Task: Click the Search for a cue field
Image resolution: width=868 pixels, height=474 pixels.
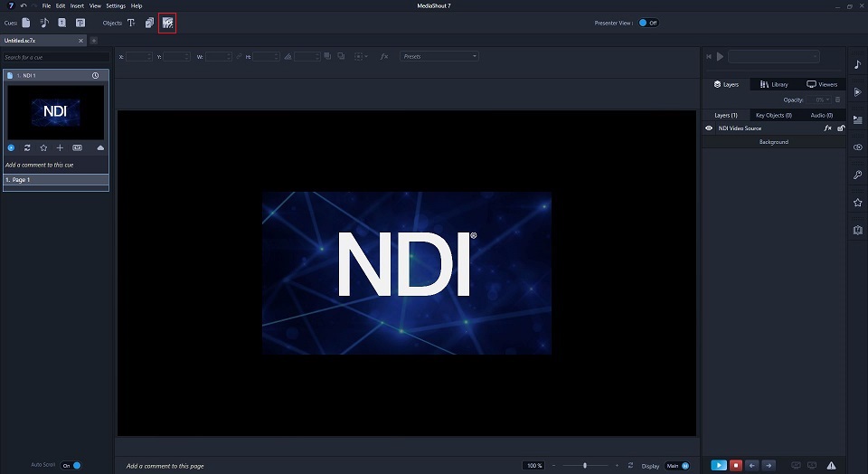Action: pos(56,57)
